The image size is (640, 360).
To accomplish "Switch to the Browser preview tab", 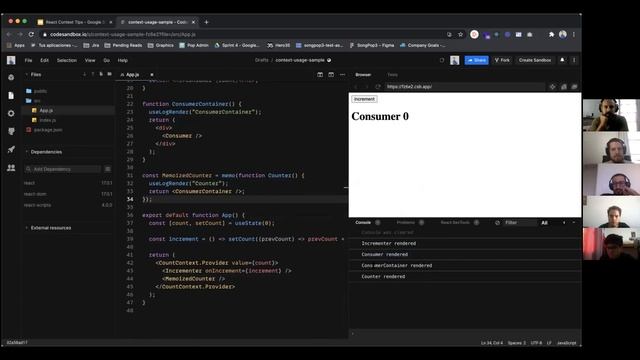I will tap(363, 75).
